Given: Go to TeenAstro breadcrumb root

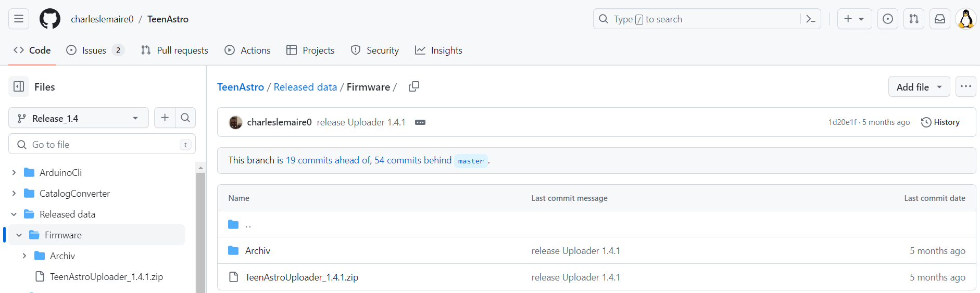Looking at the screenshot, I should tap(241, 87).
